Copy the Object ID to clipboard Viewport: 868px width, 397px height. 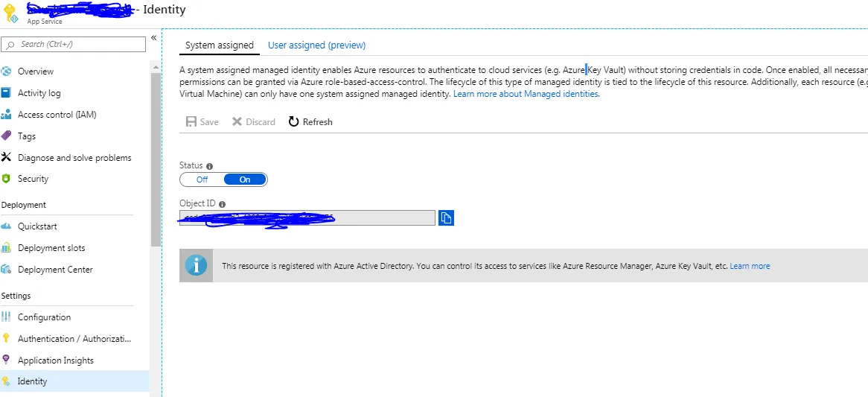(446, 217)
